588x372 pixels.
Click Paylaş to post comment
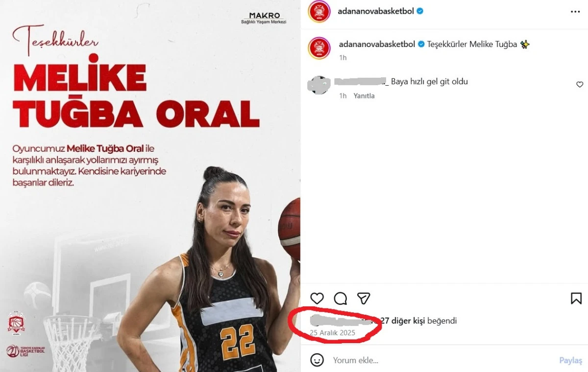tap(570, 360)
